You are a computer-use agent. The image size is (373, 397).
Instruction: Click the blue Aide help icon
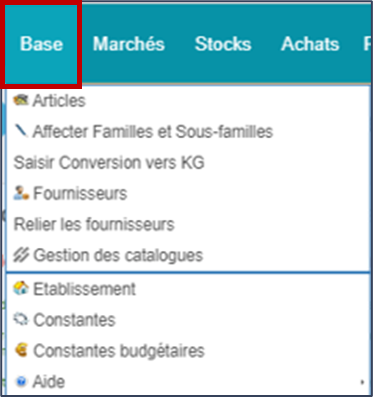pos(21,381)
